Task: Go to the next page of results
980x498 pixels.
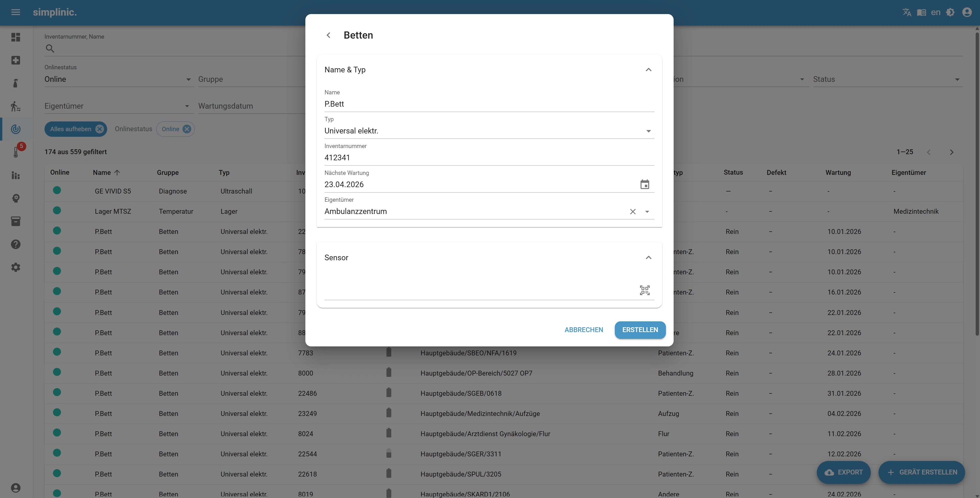Action: tap(951, 152)
